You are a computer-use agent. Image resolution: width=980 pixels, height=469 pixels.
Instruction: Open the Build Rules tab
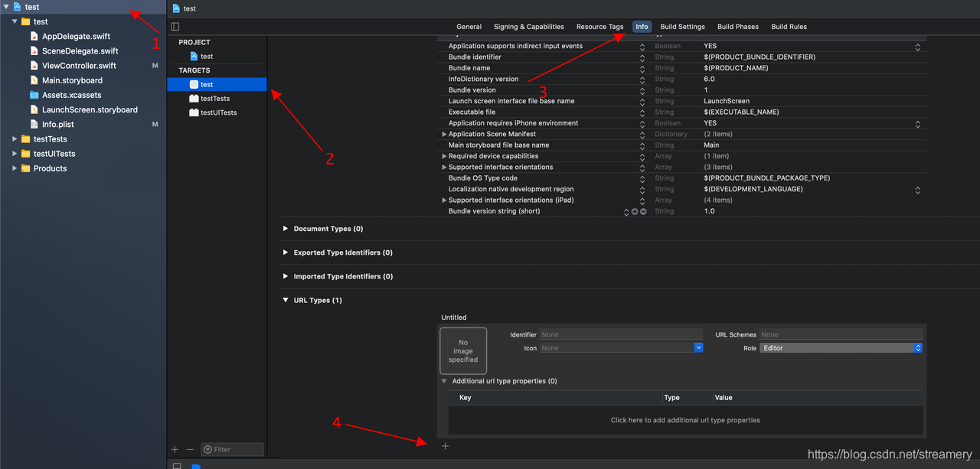click(x=789, y=27)
